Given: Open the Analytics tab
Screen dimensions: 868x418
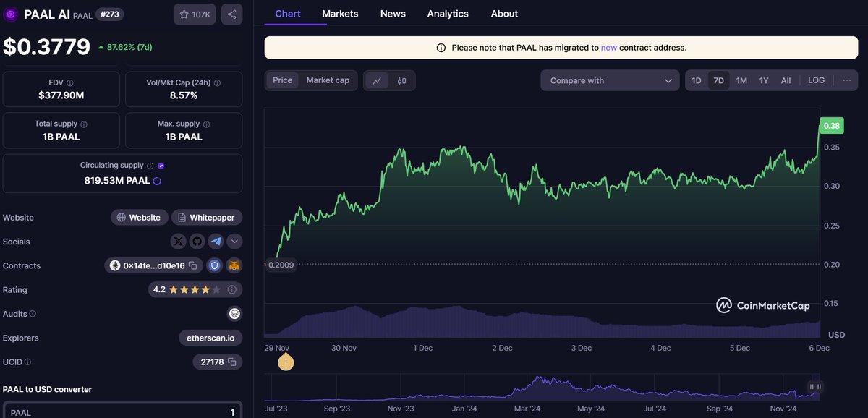Looking at the screenshot, I should coord(448,14).
